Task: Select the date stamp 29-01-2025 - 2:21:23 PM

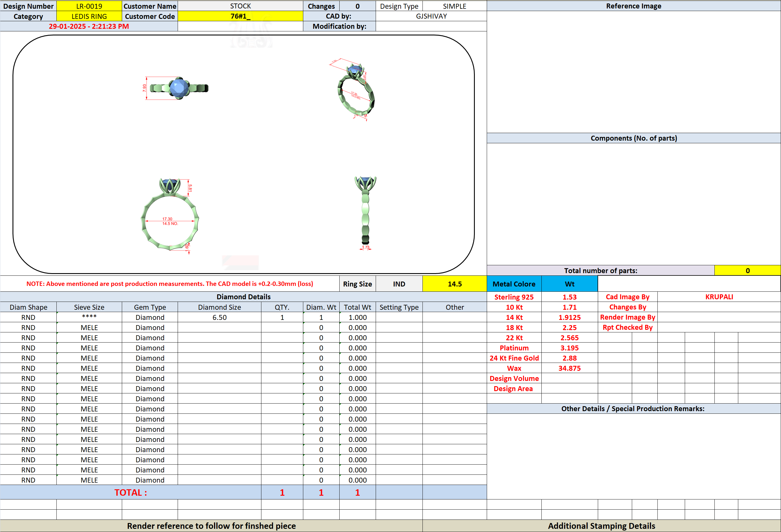Action: pyautogui.click(x=89, y=26)
